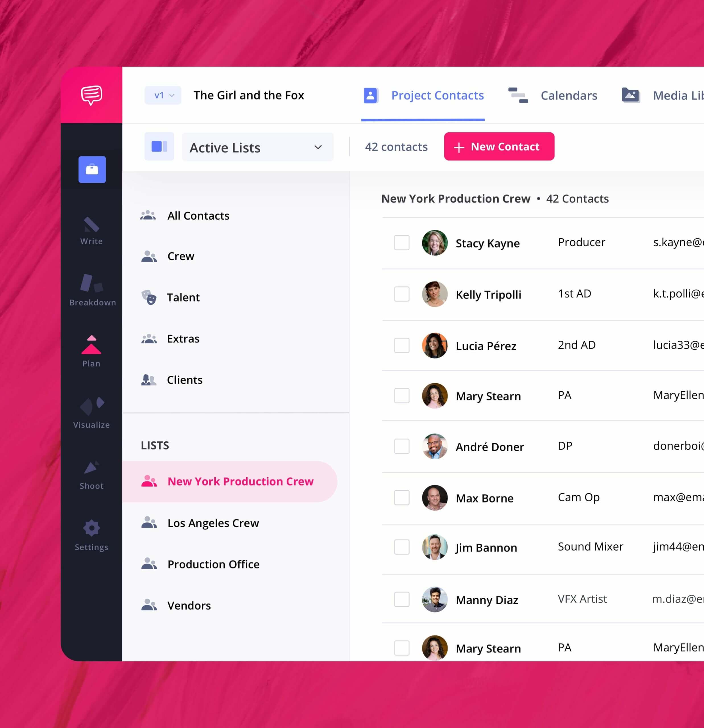Toggle checkbox for Stacy Kayne
Viewport: 704px width, 728px height.
402,243
